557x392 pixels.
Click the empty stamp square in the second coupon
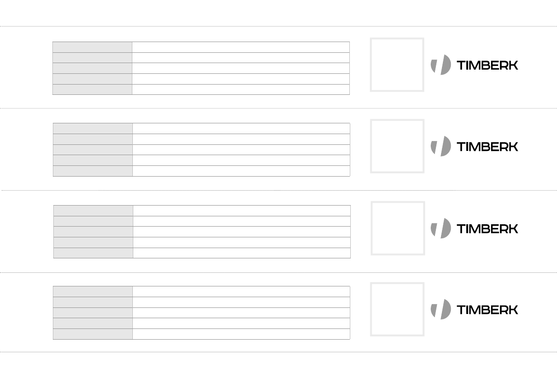[397, 146]
